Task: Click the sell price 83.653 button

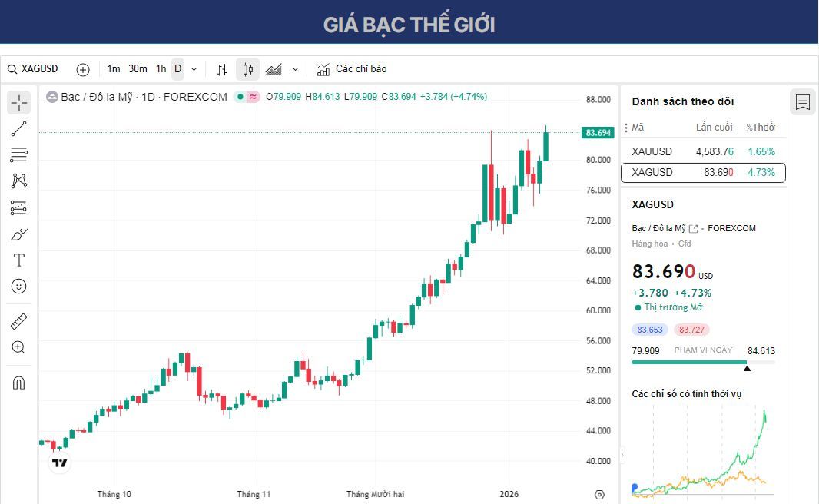Action: tap(649, 329)
